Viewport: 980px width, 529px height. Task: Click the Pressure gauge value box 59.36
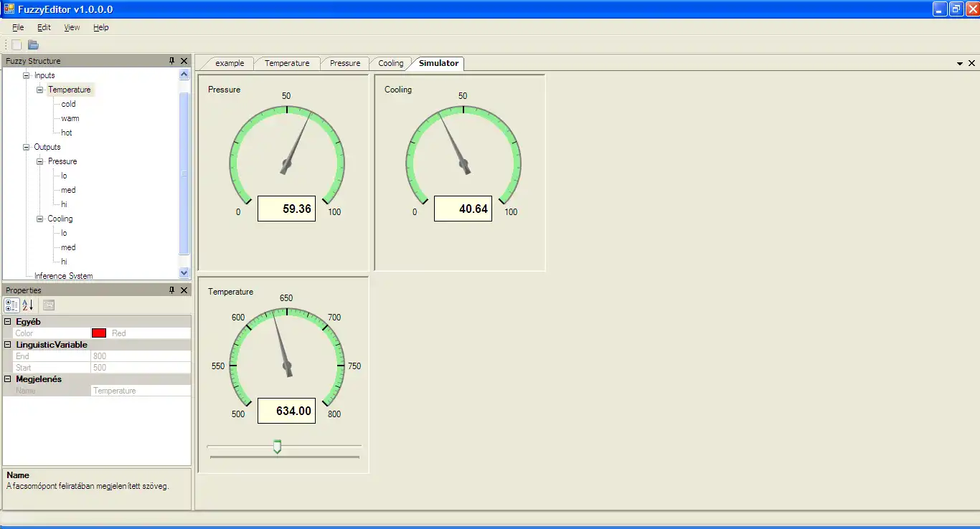(x=286, y=209)
